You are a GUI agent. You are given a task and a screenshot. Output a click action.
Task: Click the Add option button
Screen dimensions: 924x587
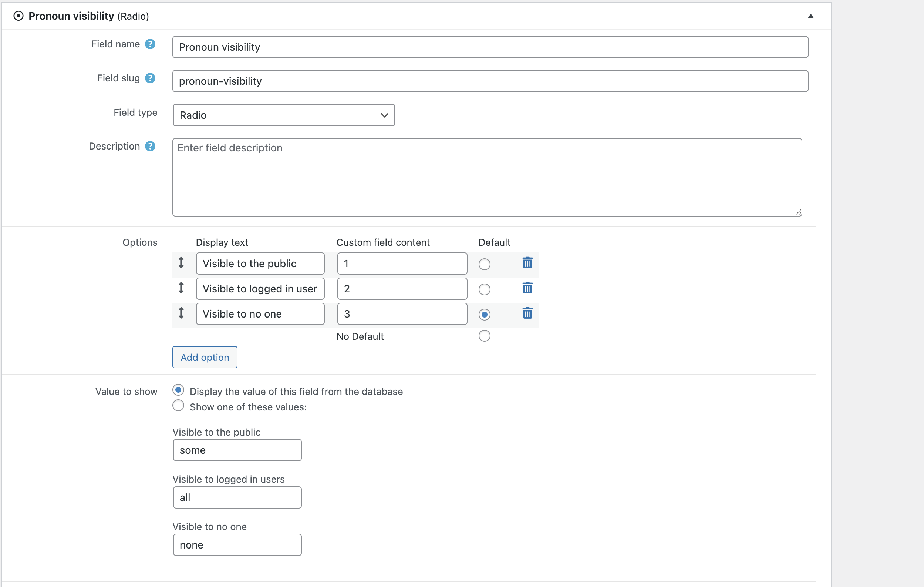205,357
